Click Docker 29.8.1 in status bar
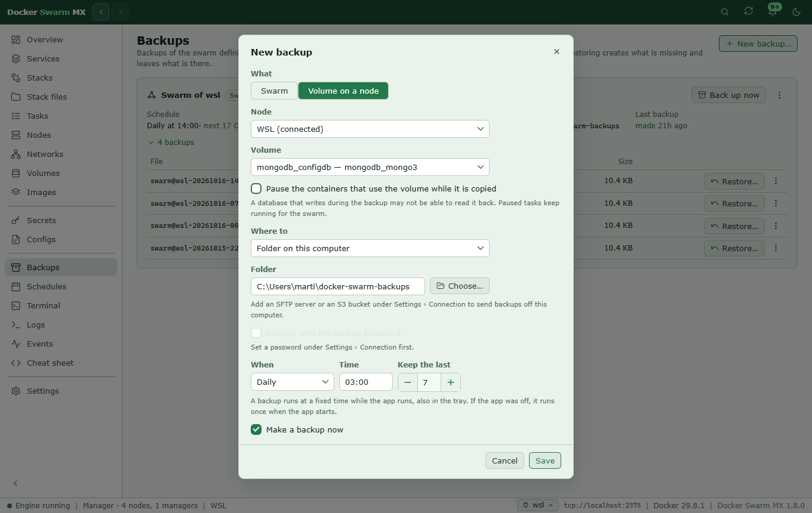 tap(679, 505)
